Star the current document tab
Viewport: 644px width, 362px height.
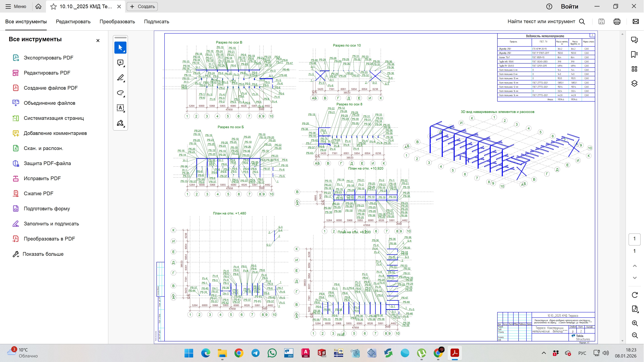tap(53, 7)
